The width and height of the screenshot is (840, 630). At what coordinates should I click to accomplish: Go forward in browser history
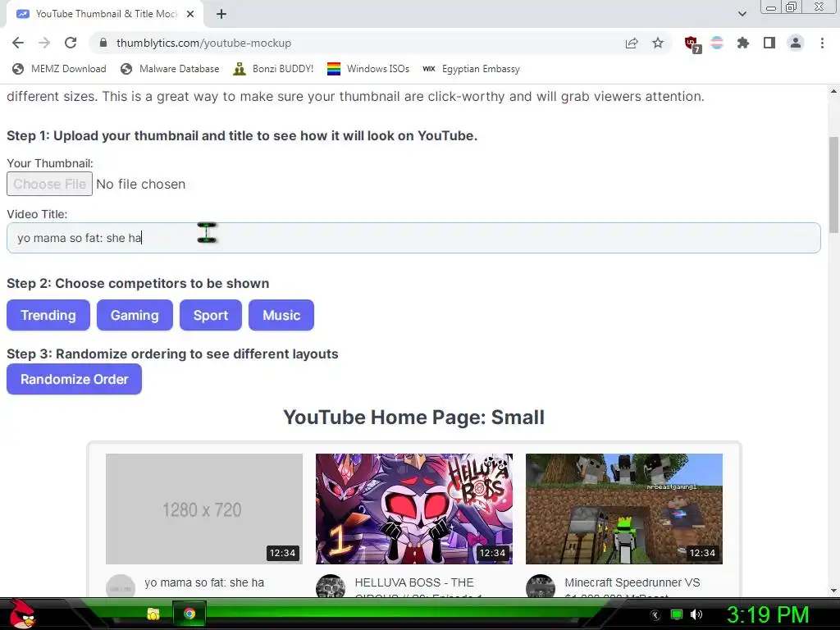pyautogui.click(x=44, y=43)
